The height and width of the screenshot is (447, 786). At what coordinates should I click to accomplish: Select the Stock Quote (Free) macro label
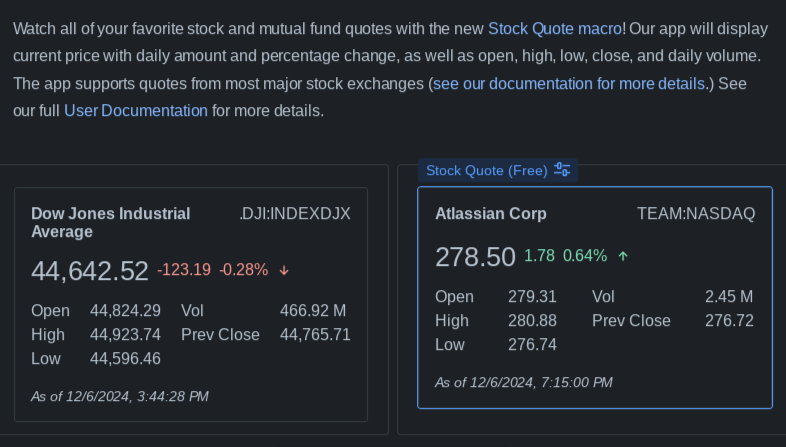tap(486, 170)
